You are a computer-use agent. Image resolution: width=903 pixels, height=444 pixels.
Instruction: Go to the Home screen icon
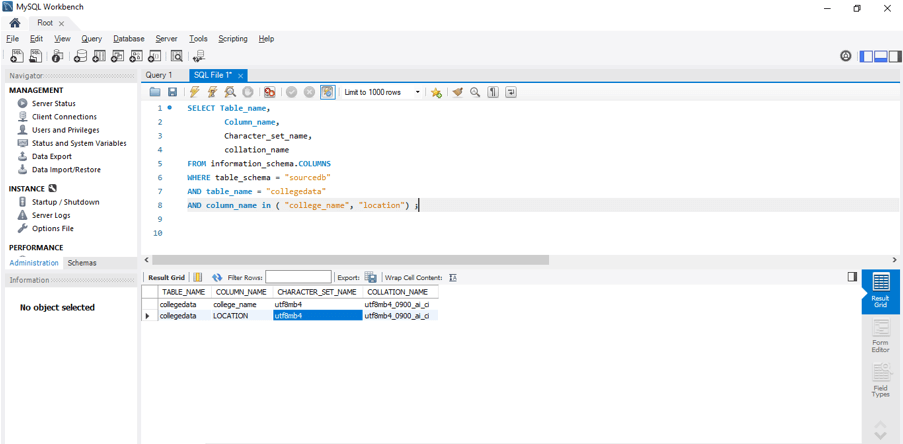click(x=14, y=23)
